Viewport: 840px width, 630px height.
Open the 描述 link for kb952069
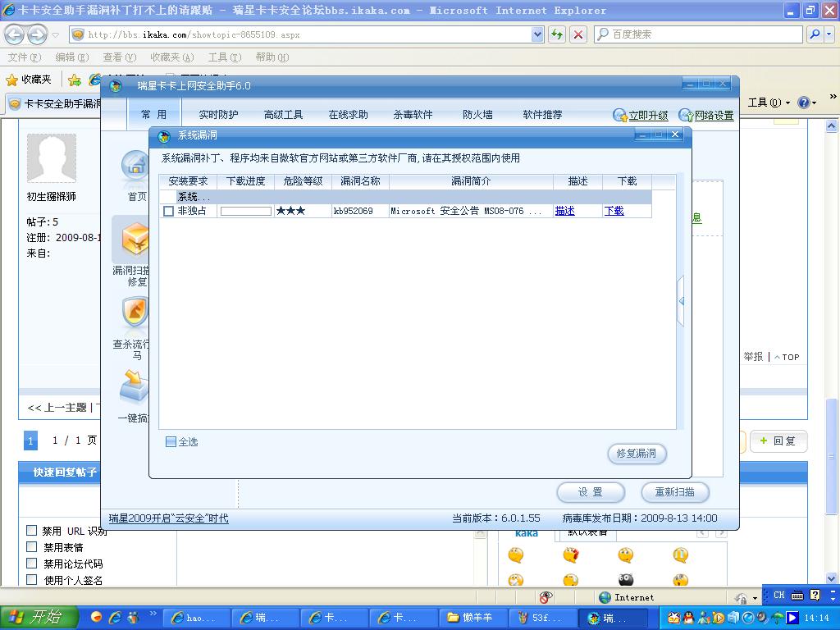[564, 212]
